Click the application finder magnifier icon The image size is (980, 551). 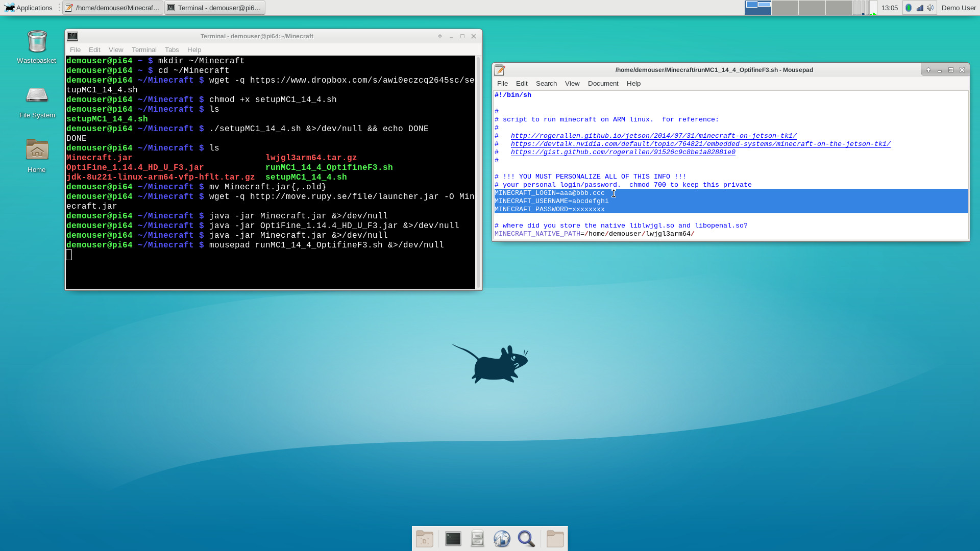(x=526, y=539)
